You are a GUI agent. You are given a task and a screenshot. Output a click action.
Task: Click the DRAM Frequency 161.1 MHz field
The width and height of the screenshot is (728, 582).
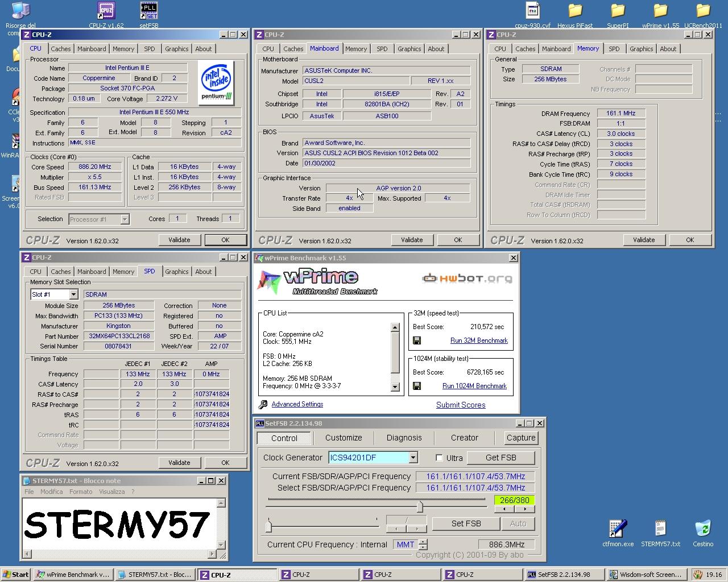(x=621, y=114)
